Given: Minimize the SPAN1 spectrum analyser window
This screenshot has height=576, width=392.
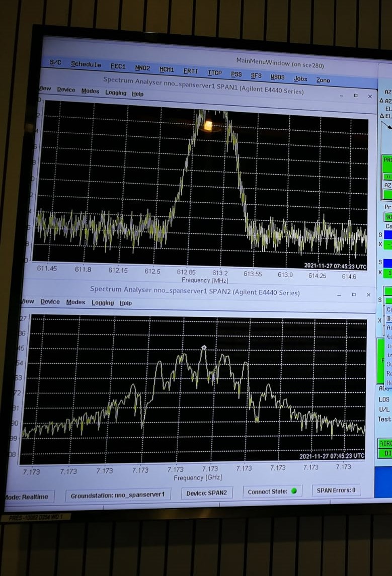Looking at the screenshot, I should click(x=341, y=96).
